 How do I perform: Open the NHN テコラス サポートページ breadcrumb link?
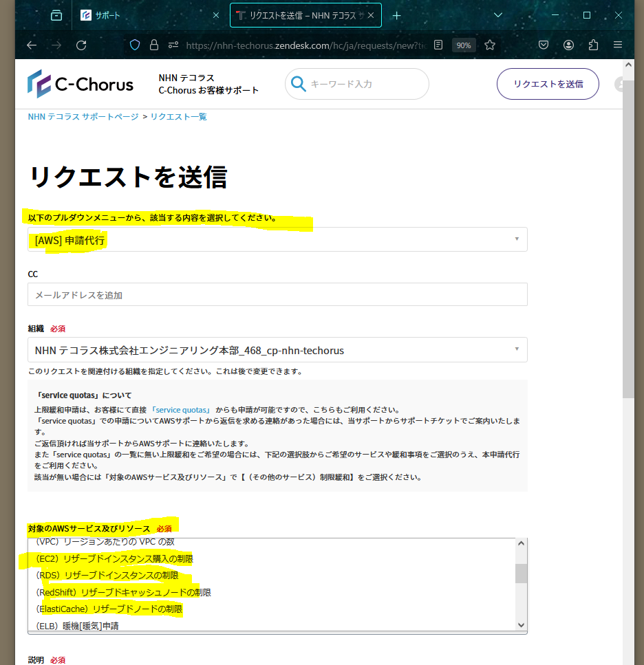tap(83, 117)
